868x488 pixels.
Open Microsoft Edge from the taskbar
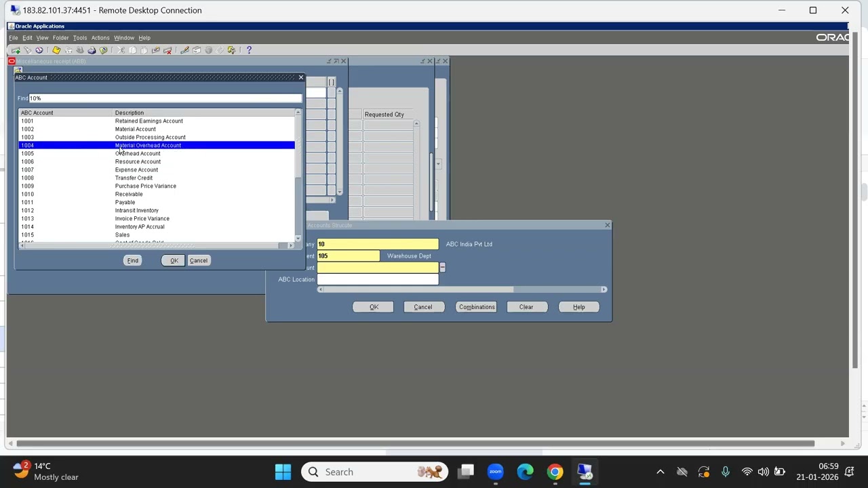coord(526,472)
